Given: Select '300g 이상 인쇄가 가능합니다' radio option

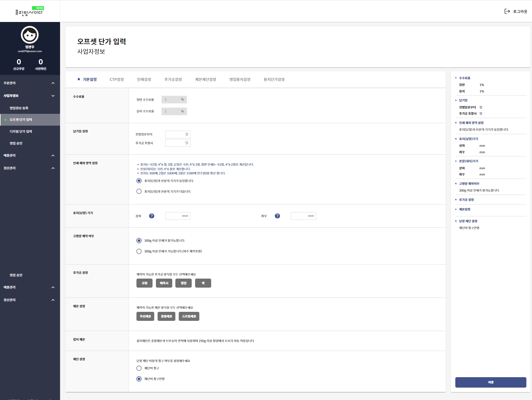Looking at the screenshot, I should point(139,251).
